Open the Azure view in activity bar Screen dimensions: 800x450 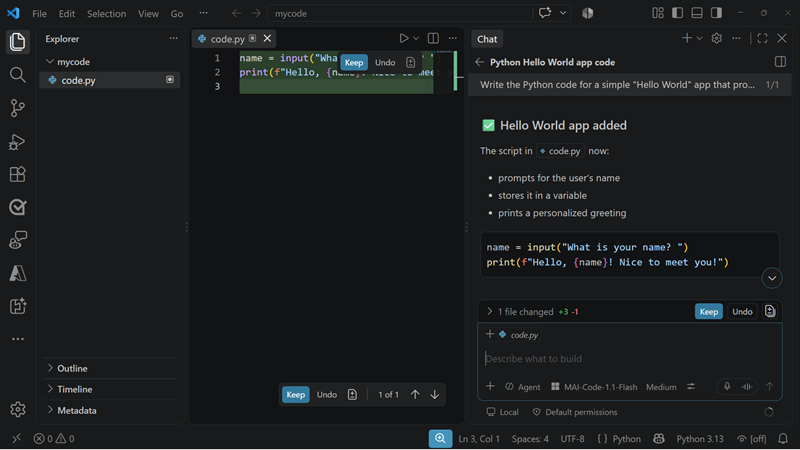(x=17, y=273)
